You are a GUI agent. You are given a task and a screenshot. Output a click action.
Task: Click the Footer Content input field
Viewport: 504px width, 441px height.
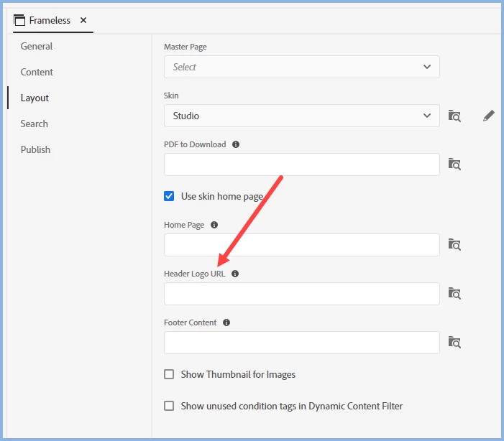coord(301,343)
